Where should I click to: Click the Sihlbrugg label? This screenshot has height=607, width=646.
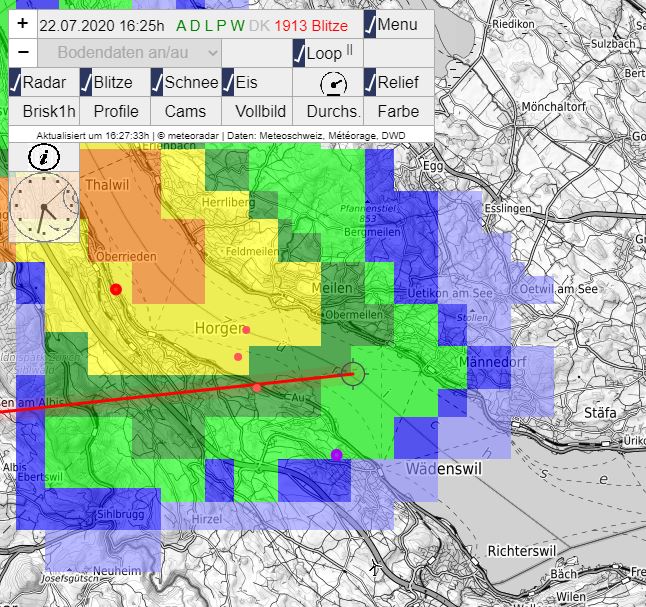click(x=121, y=514)
